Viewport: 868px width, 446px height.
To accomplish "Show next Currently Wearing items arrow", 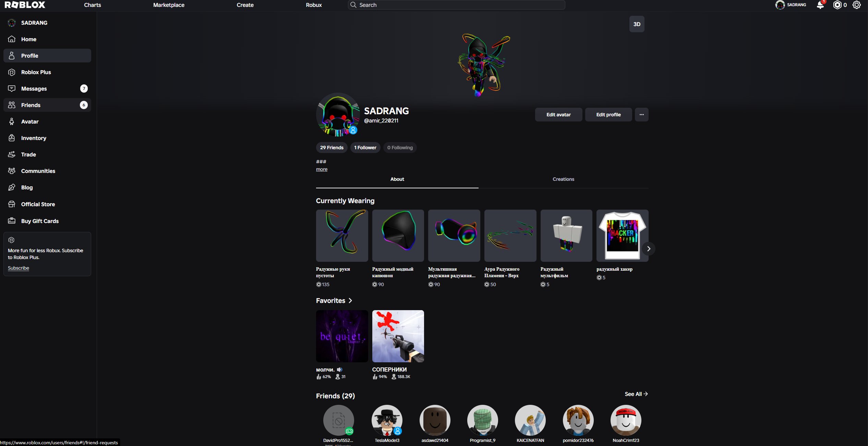I will pyautogui.click(x=648, y=249).
